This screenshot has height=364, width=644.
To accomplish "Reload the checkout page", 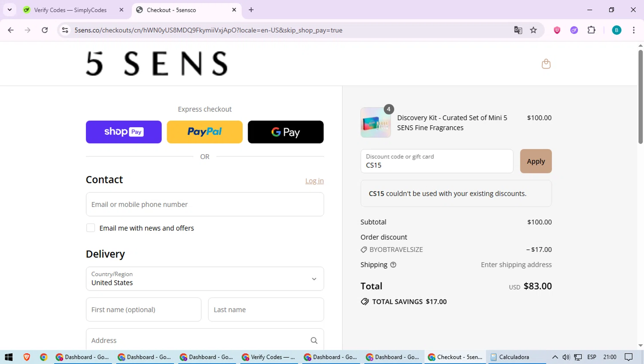I will 45,30.
